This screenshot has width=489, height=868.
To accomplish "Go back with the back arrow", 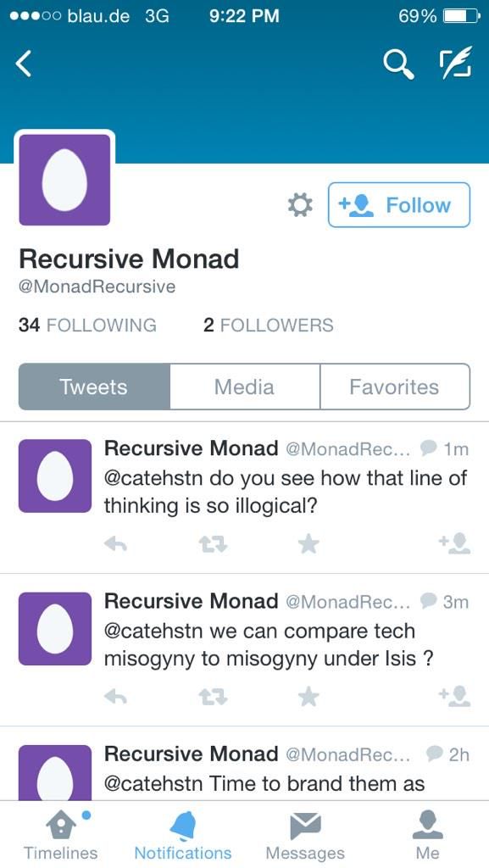I will 24,63.
